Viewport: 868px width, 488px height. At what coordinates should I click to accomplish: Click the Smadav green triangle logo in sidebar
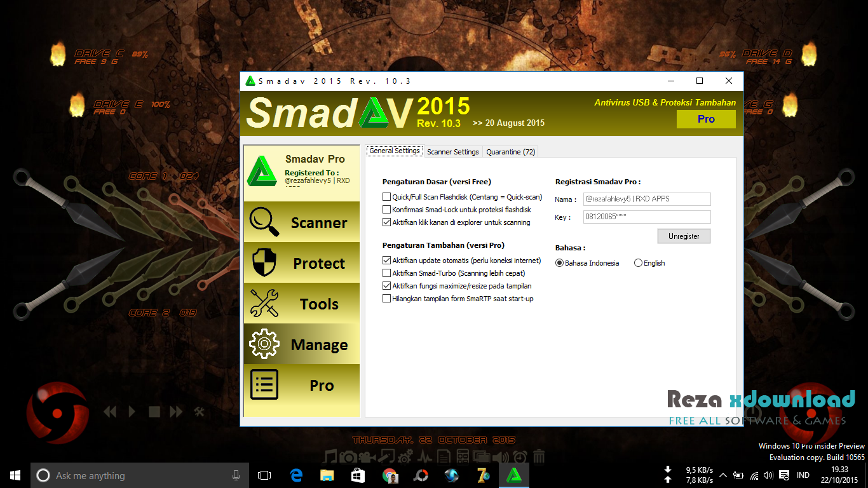[261, 170]
